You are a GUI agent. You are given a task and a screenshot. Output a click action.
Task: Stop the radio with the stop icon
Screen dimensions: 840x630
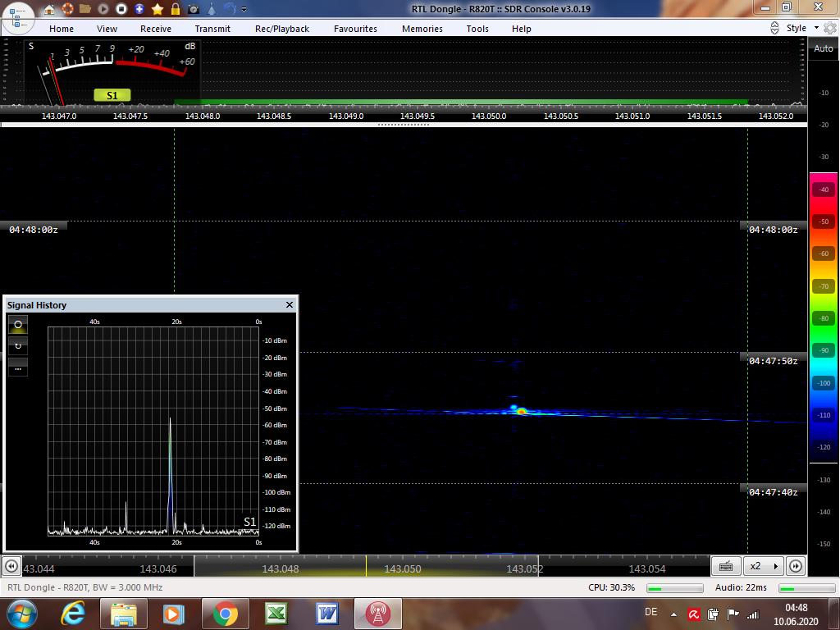tap(121, 9)
